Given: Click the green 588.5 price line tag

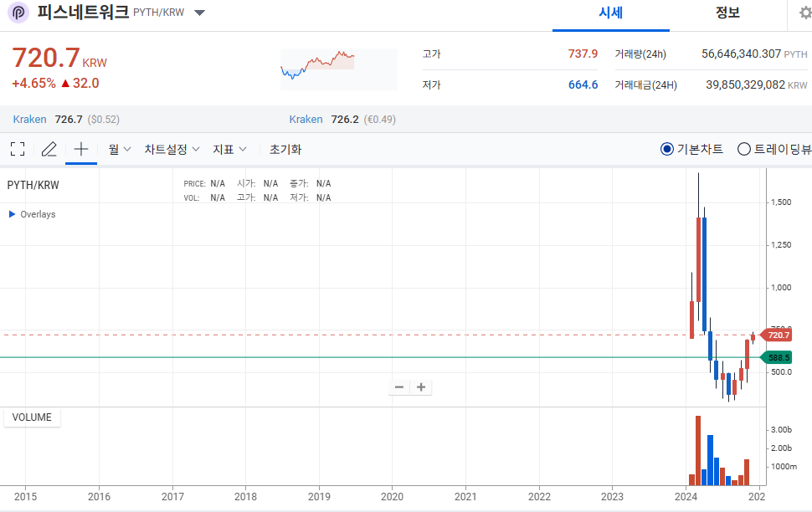Looking at the screenshot, I should (776, 357).
